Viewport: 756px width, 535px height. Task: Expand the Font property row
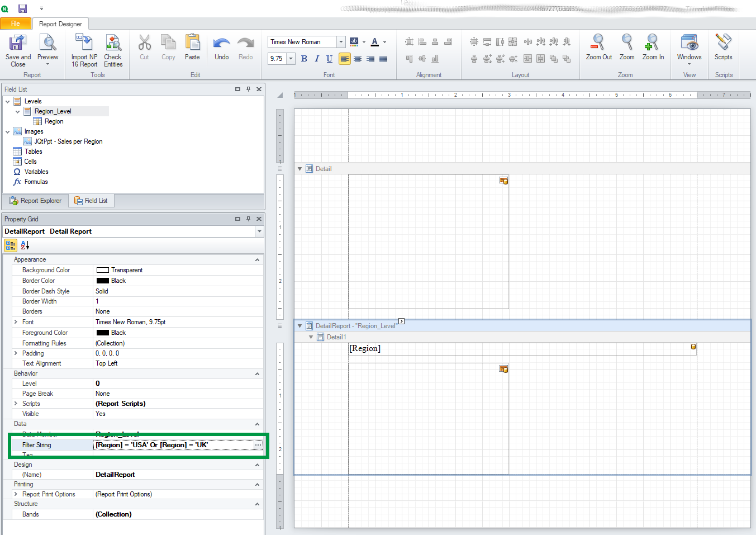pos(16,322)
